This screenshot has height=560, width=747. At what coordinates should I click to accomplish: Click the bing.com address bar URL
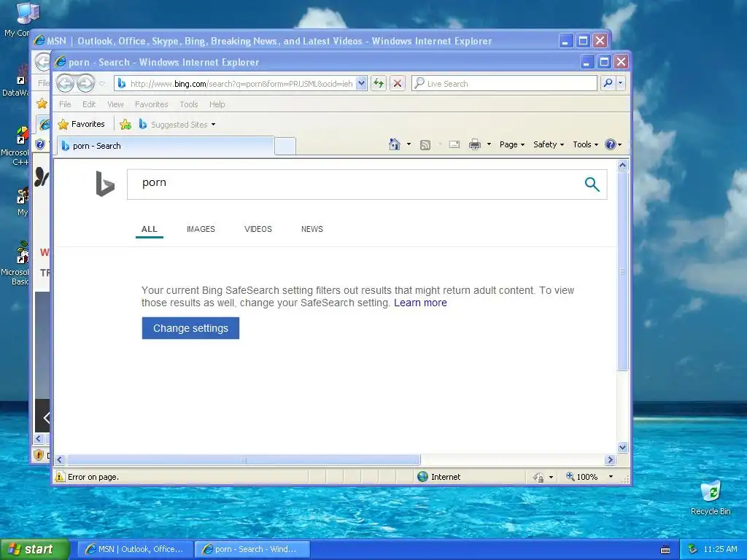click(x=241, y=84)
